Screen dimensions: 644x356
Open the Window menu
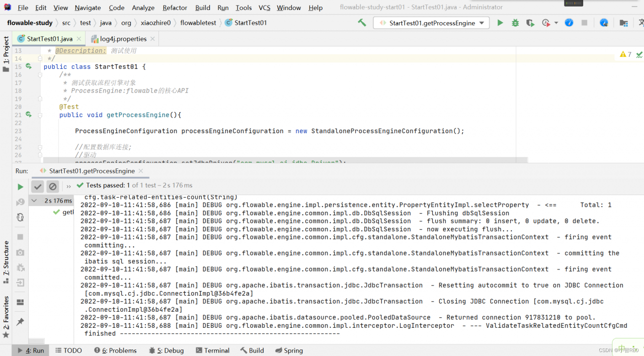coord(289,8)
